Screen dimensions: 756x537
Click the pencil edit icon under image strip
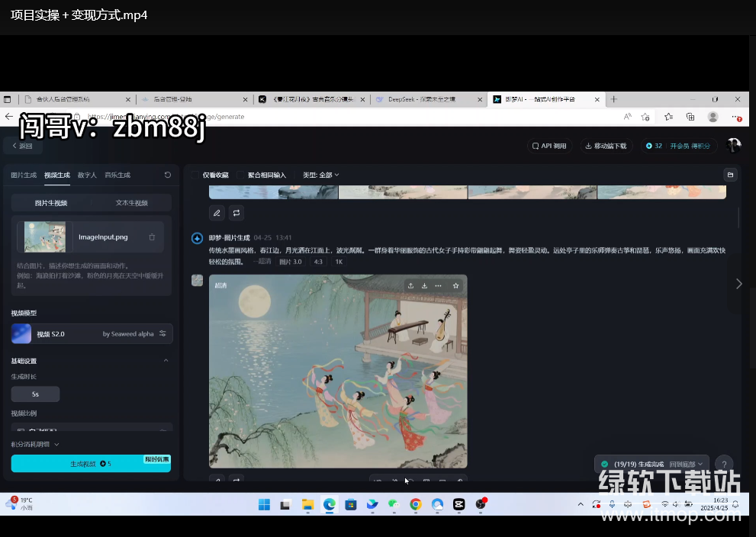[217, 213]
